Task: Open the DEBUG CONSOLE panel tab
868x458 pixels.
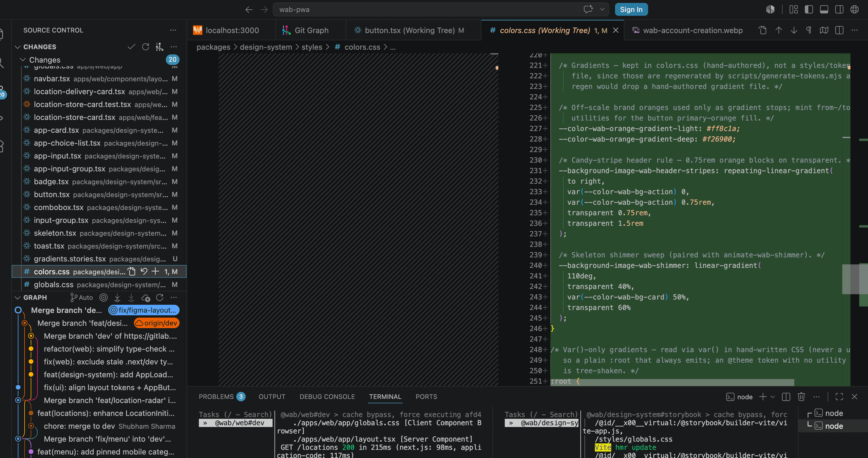Action: coord(327,397)
